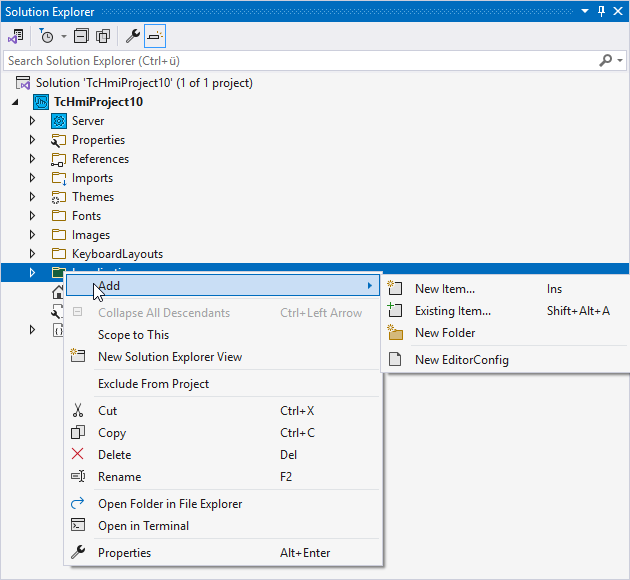630x580 pixels.
Task: Expand the Fonts folder
Action: coord(32,216)
